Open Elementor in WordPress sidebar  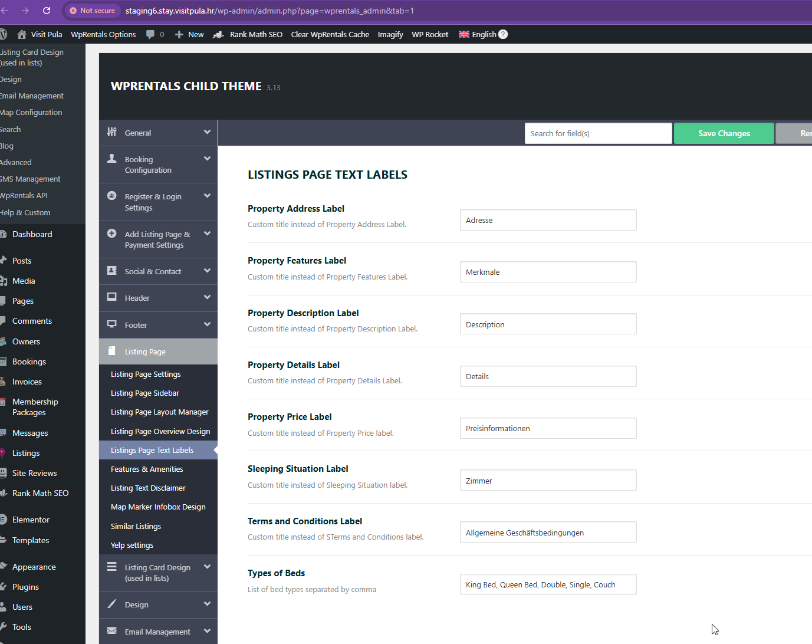pyautogui.click(x=31, y=520)
